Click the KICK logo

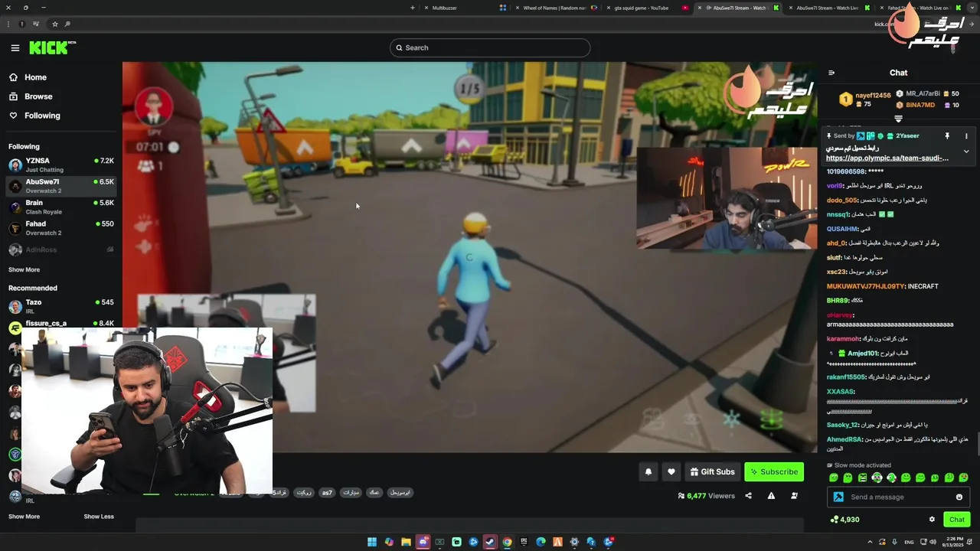point(52,47)
